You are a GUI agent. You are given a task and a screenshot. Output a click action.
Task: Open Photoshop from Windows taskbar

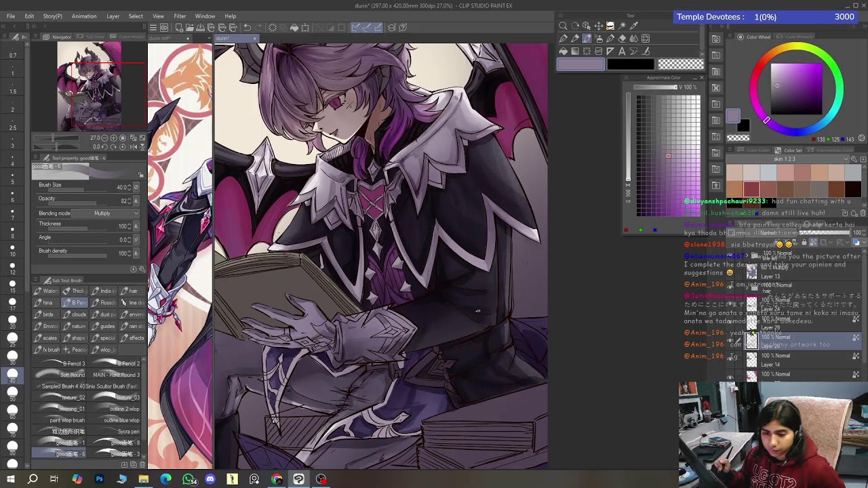point(99,479)
